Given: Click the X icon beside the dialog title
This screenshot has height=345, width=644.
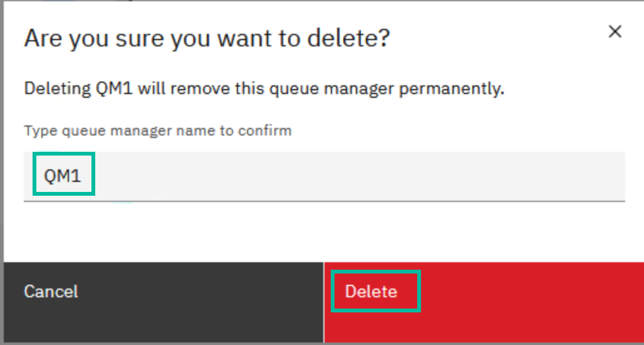Looking at the screenshot, I should tap(615, 31).
